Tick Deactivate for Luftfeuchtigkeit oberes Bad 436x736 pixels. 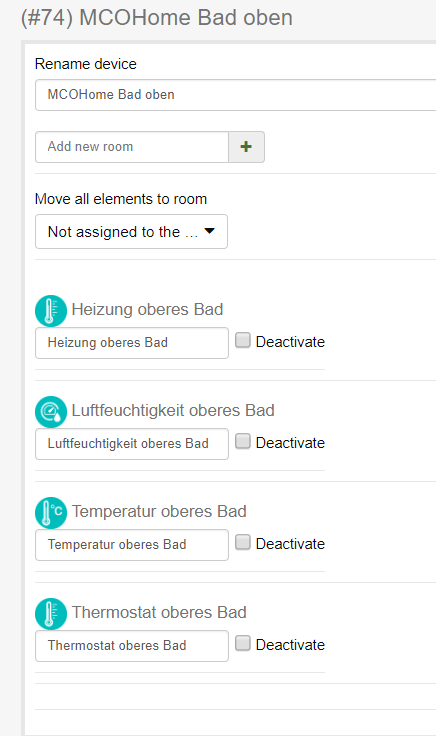click(243, 441)
